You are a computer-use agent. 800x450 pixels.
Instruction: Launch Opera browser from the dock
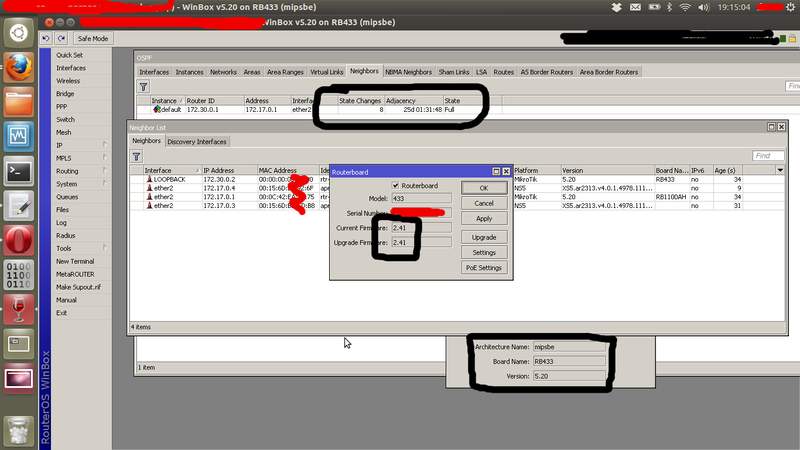19,240
